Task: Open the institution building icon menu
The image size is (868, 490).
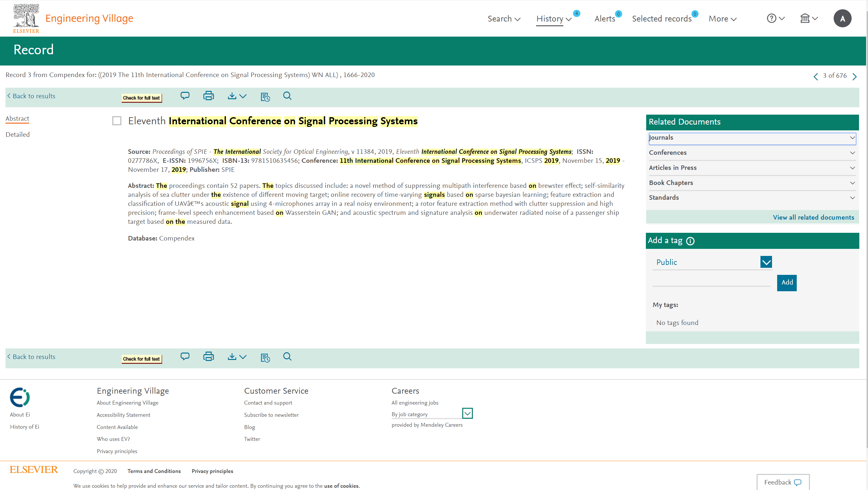Action: 809,19
